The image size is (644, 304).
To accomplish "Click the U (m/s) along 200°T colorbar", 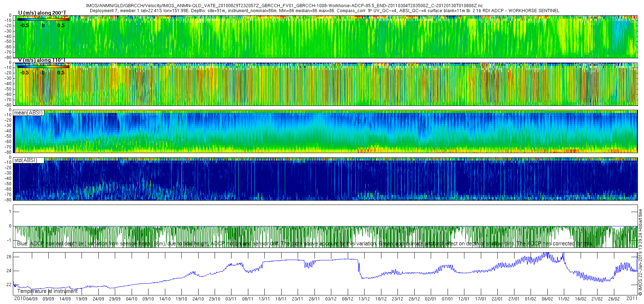I will click(x=43, y=19).
